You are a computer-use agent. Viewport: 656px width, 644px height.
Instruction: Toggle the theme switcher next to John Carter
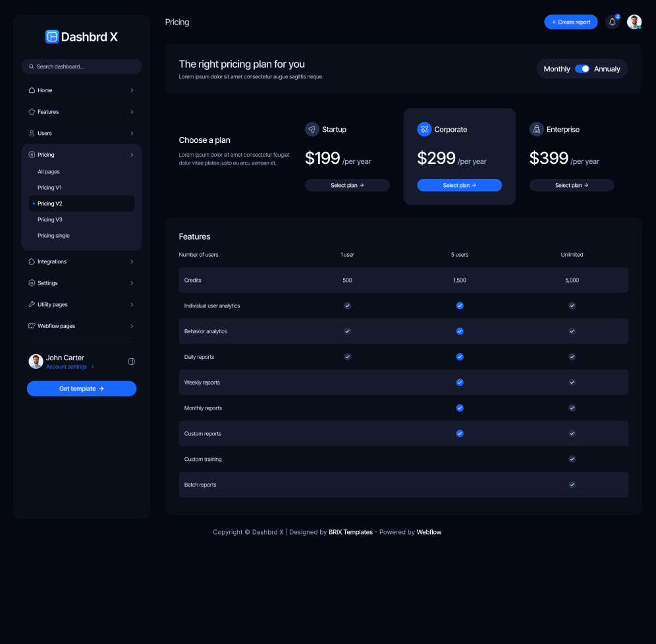(x=131, y=362)
